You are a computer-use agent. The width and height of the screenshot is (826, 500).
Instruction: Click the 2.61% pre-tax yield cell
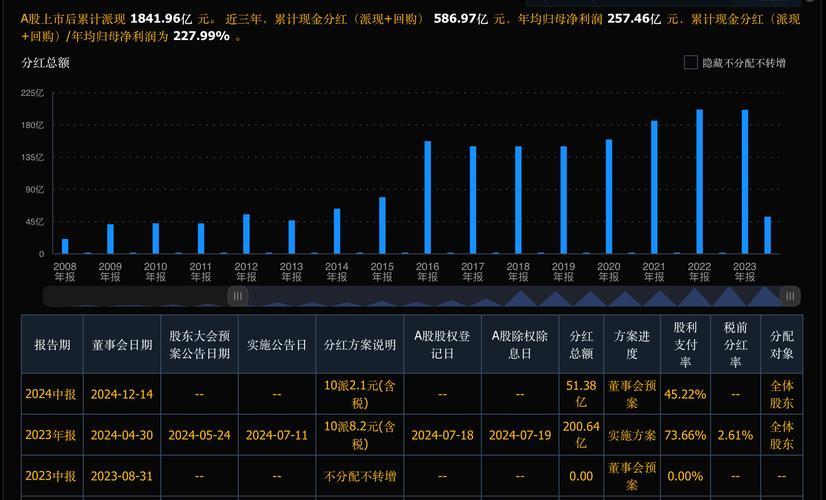click(x=735, y=435)
